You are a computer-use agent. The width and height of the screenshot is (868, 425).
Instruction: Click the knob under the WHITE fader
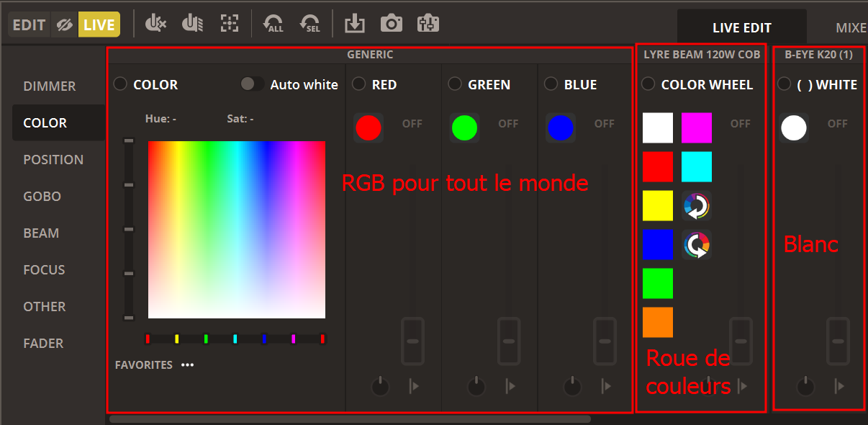(x=805, y=387)
